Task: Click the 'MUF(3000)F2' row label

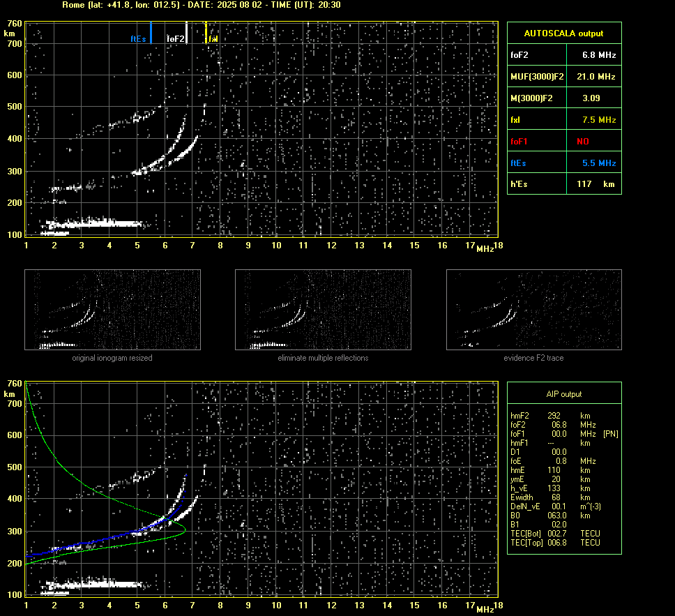Action: [x=537, y=77]
